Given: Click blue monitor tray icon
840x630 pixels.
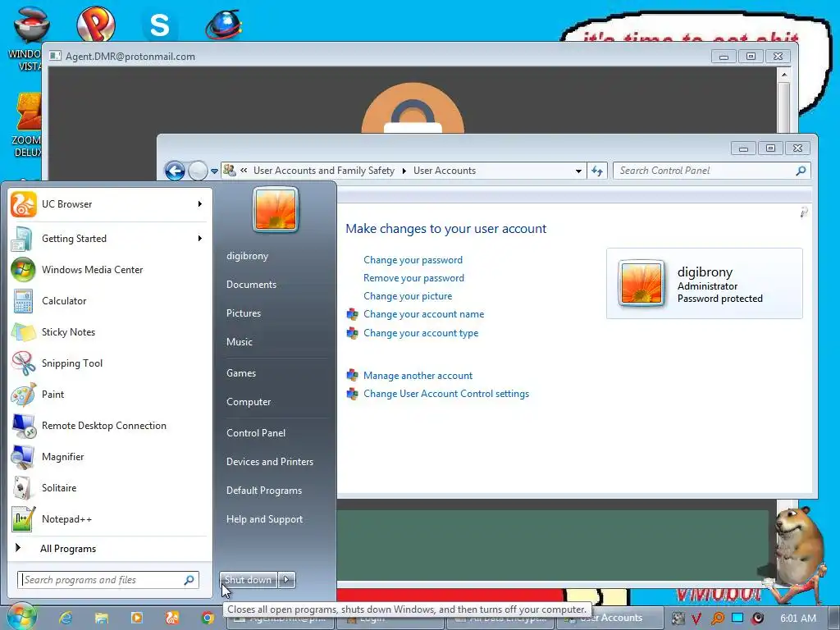Looking at the screenshot, I should coord(737,618).
